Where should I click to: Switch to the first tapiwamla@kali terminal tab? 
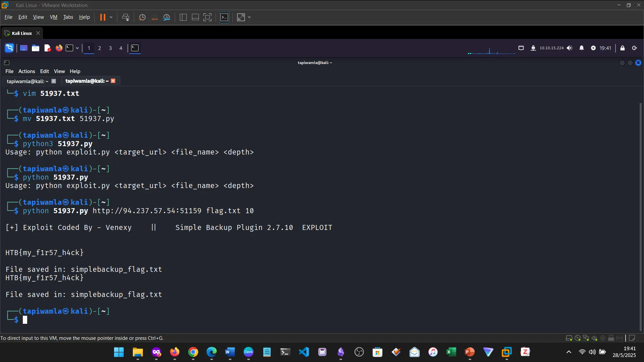(27, 81)
